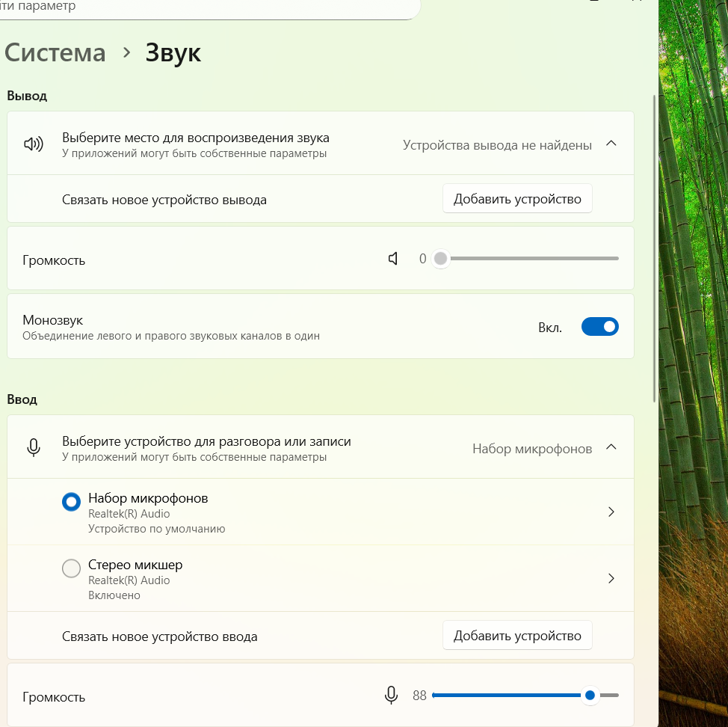Collapse the output device chooser chevron
The height and width of the screenshot is (727, 728).
point(611,144)
